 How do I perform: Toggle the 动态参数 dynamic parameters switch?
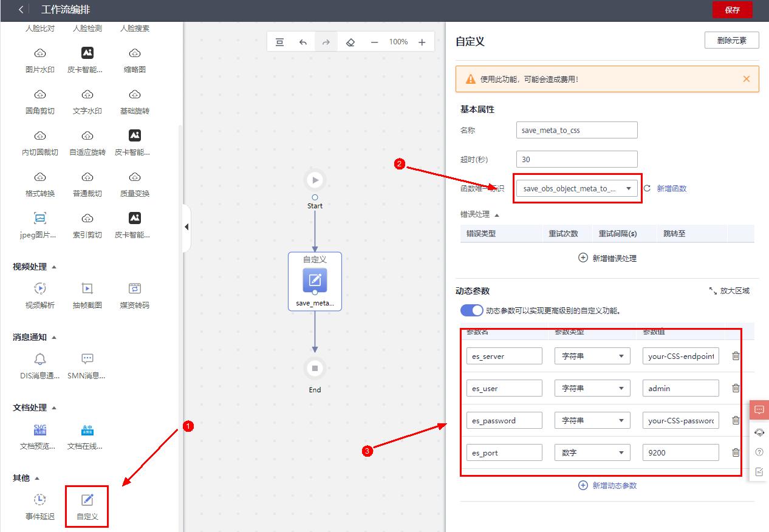coord(471,310)
